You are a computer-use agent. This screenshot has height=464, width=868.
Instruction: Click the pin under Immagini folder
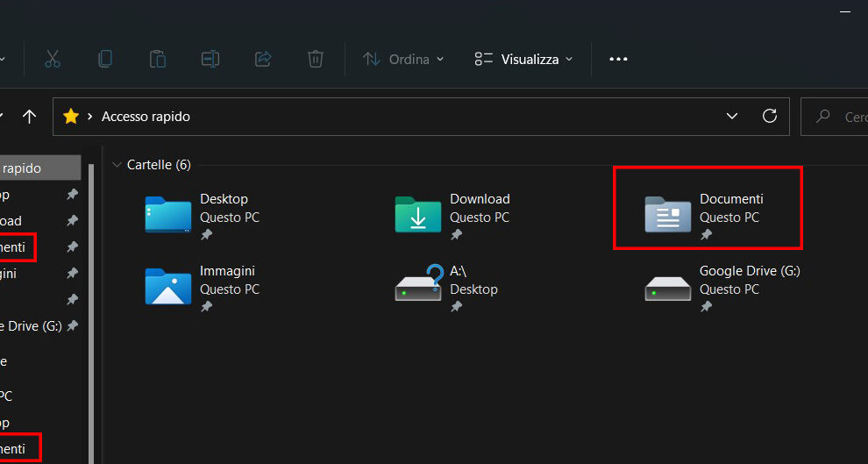[207, 306]
